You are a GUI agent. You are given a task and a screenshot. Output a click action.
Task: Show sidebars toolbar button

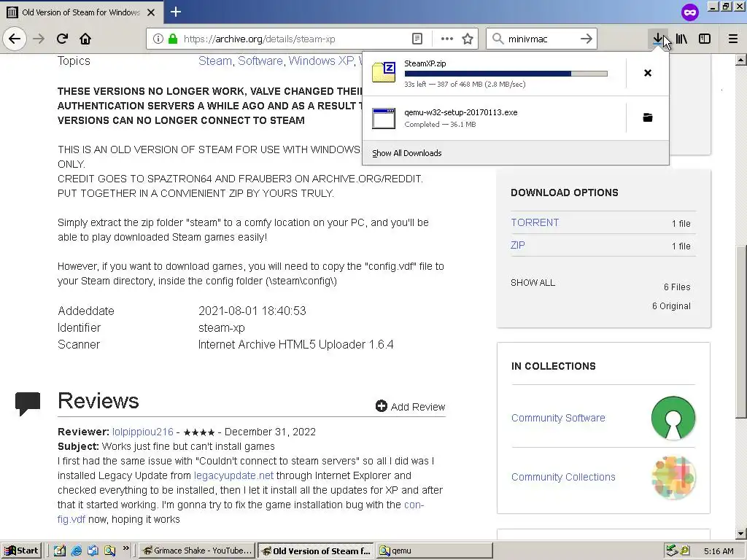705,39
